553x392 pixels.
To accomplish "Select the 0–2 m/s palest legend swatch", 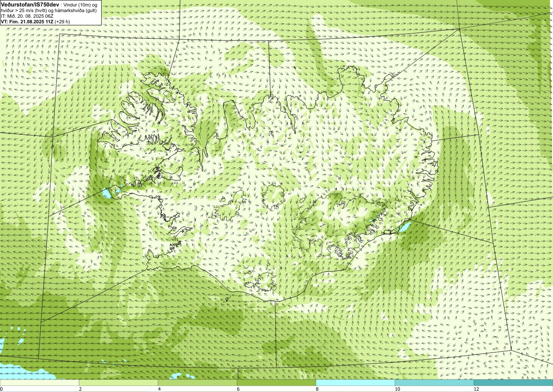I will (x=39, y=383).
